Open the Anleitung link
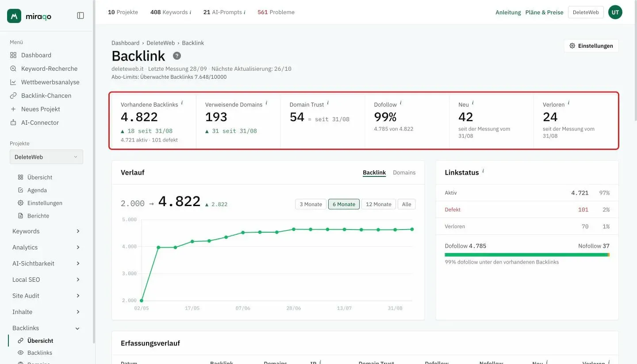This screenshot has width=637, height=364. point(508,12)
